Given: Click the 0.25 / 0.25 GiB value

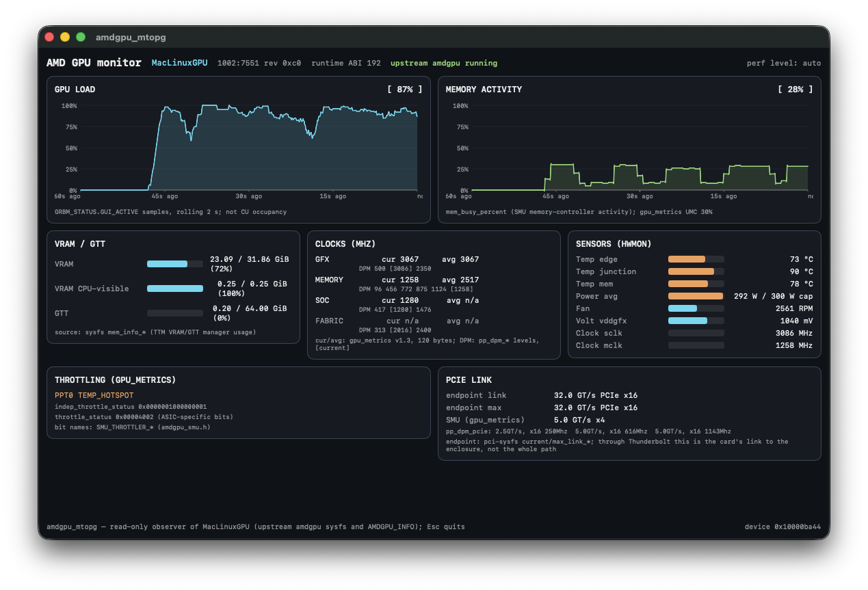Looking at the screenshot, I should click(x=252, y=284).
